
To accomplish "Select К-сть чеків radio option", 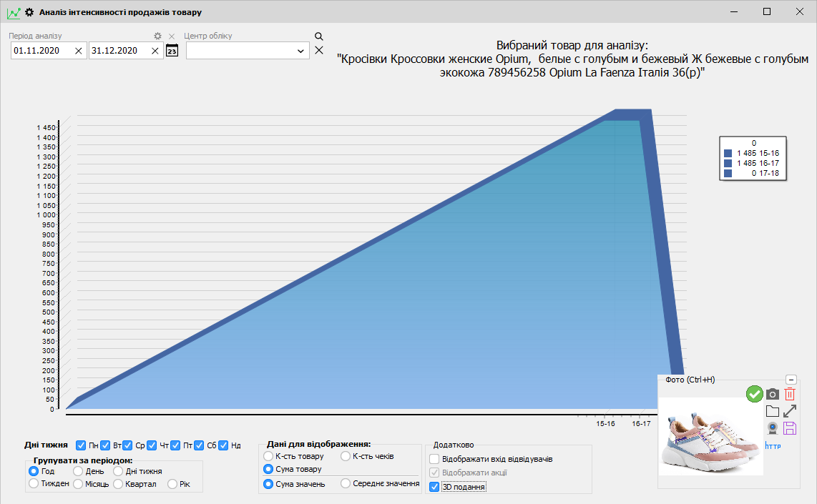I will pos(346,456).
